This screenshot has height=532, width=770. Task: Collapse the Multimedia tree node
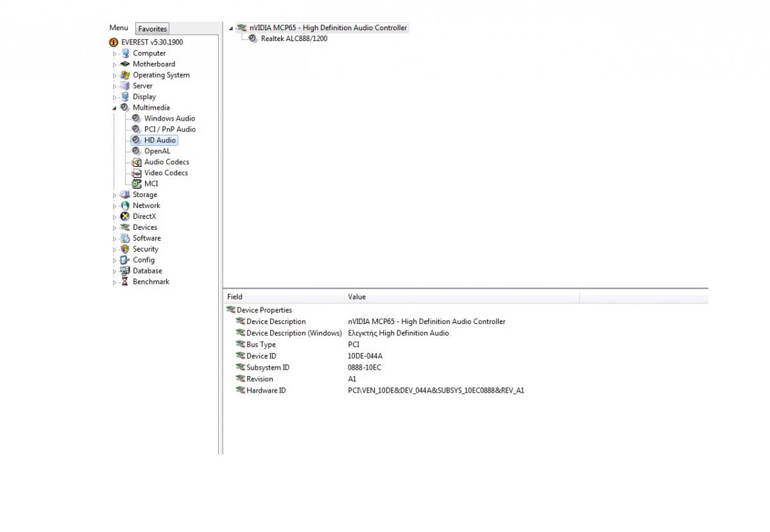[x=116, y=108]
